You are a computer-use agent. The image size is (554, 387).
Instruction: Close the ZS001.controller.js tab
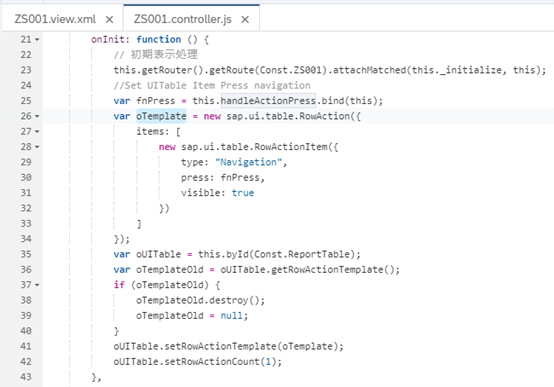(245, 19)
